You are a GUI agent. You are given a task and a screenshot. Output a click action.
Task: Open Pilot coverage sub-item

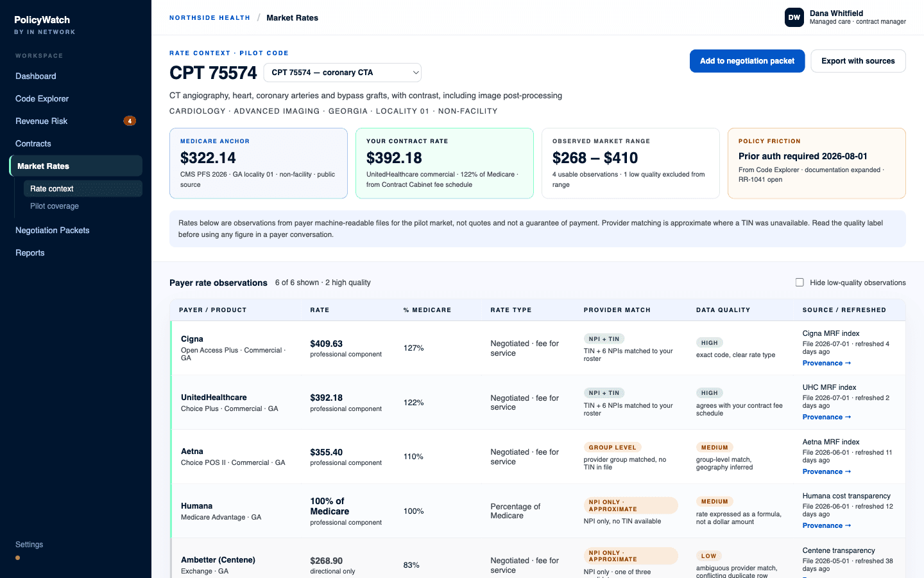point(83,206)
